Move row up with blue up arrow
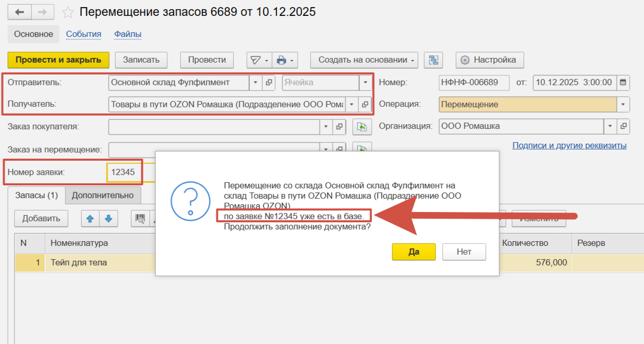This screenshot has height=344, width=644. (90, 218)
